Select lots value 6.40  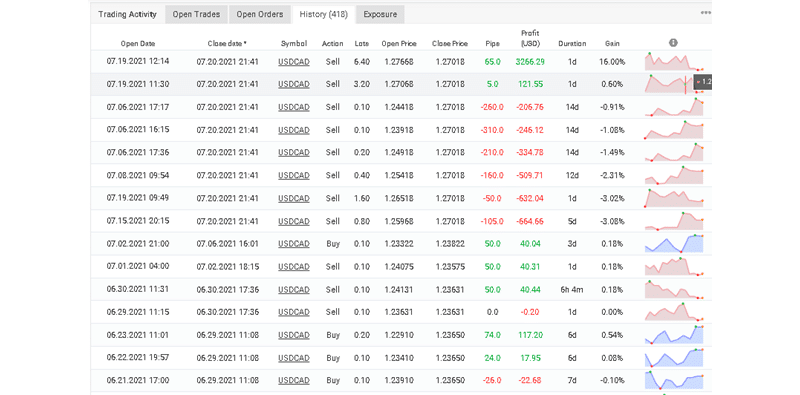362,62
